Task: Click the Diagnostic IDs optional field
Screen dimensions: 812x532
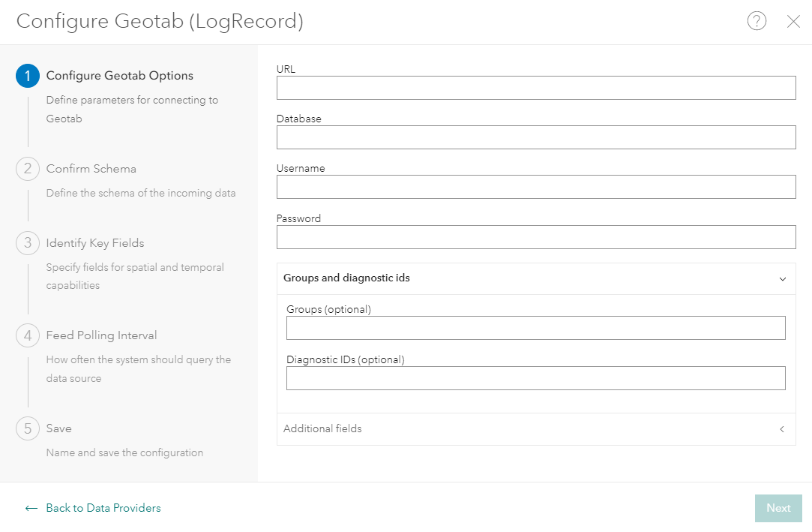Action: (536, 378)
